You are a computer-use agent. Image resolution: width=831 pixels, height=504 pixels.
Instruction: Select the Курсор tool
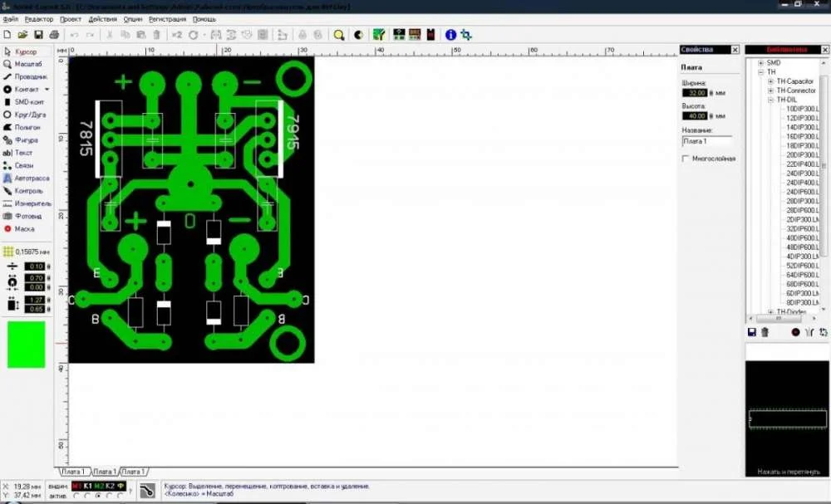[27, 51]
